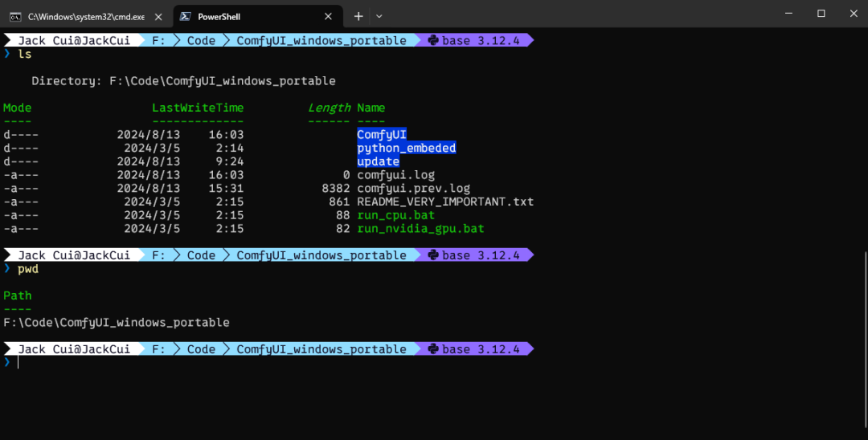Viewport: 868px width, 440px height.
Task: Click the python_embeded folder entry
Action: [x=406, y=148]
